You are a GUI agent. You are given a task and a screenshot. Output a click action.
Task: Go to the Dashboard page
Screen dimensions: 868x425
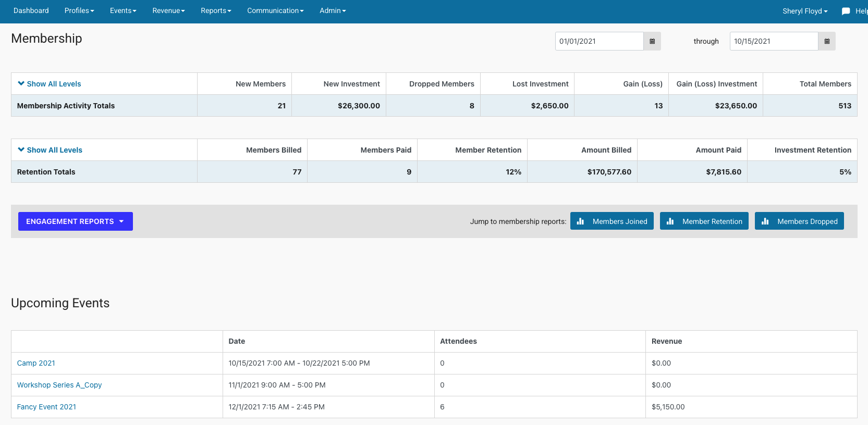[31, 10]
